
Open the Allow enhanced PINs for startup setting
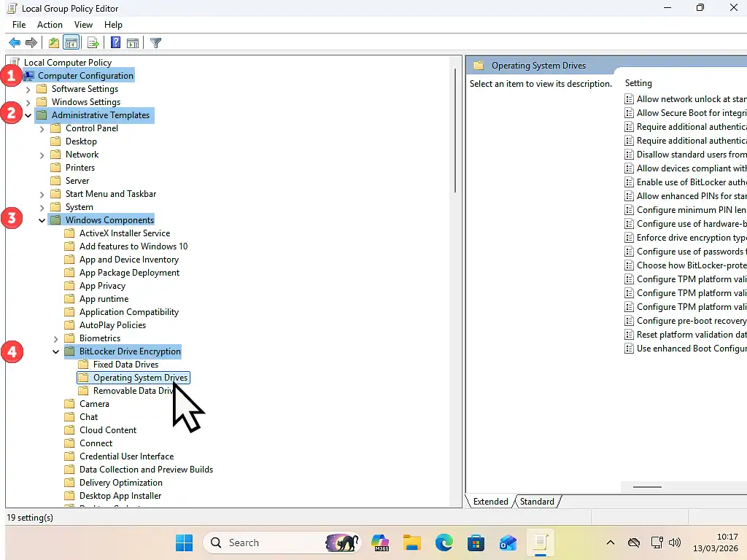tap(690, 195)
